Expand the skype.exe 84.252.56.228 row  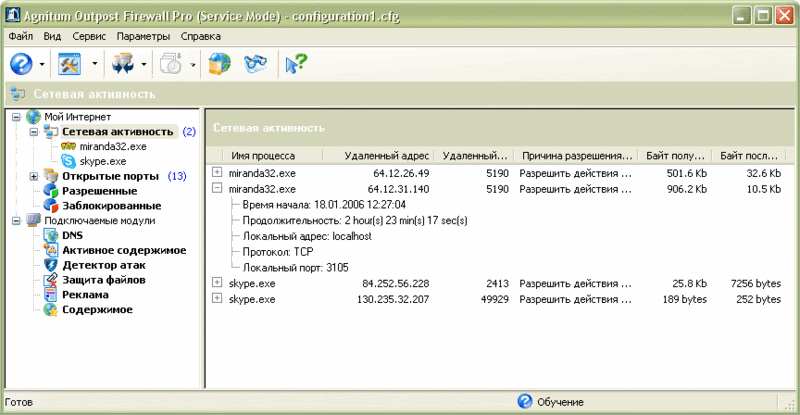tap(217, 282)
